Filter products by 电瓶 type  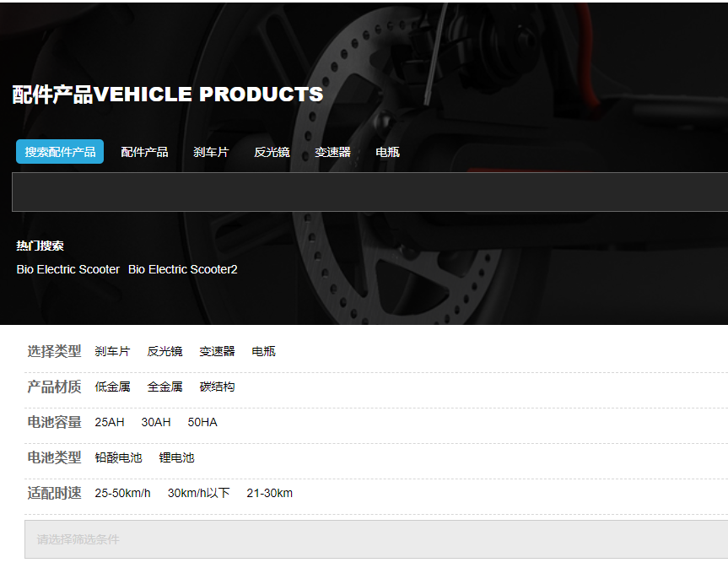click(x=262, y=351)
